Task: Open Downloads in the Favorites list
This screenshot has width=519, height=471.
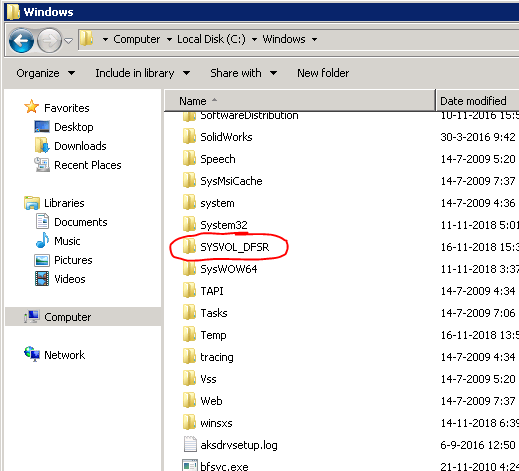Action: (x=80, y=146)
